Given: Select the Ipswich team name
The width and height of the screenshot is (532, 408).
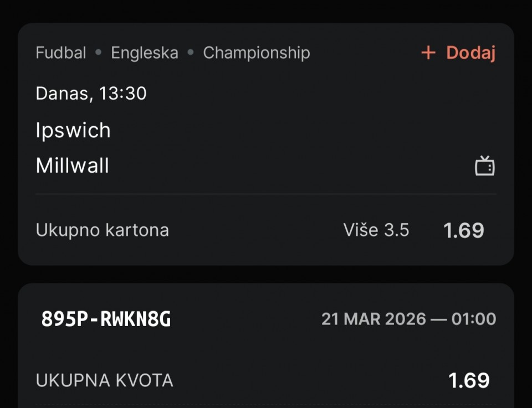Looking at the screenshot, I should (73, 131).
